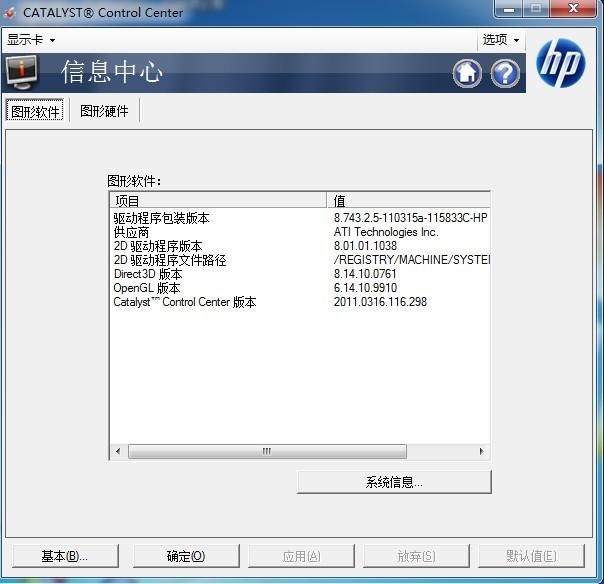Click the horizontal scrollbar left arrow
This screenshot has width=604, height=584.
pos(118,451)
